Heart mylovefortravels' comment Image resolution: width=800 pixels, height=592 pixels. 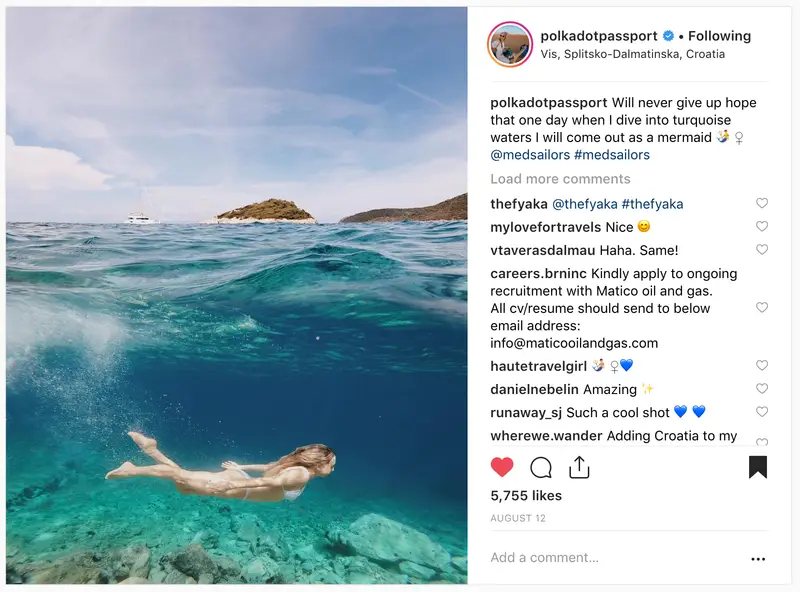(x=762, y=226)
